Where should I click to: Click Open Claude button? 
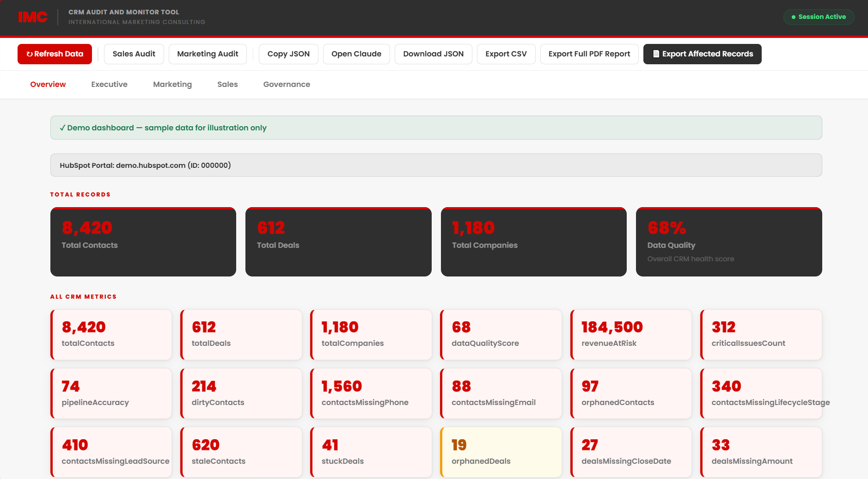[x=356, y=54]
